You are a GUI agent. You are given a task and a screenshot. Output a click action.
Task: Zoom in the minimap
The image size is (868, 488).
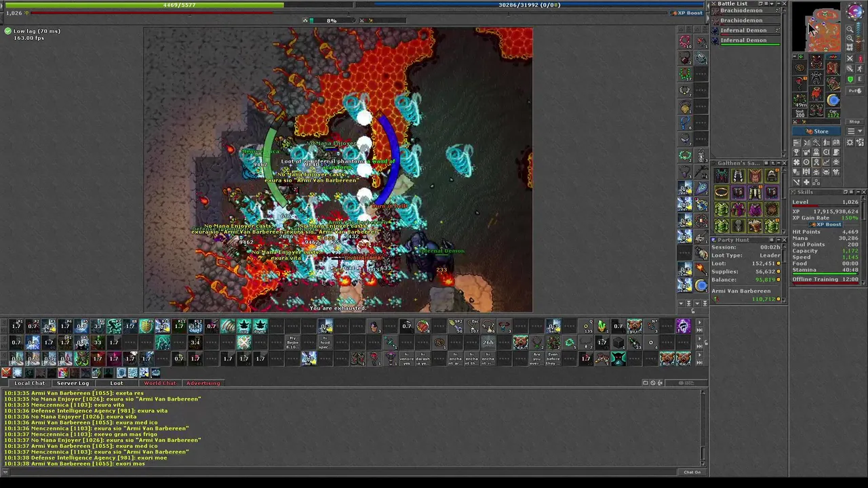tap(850, 38)
